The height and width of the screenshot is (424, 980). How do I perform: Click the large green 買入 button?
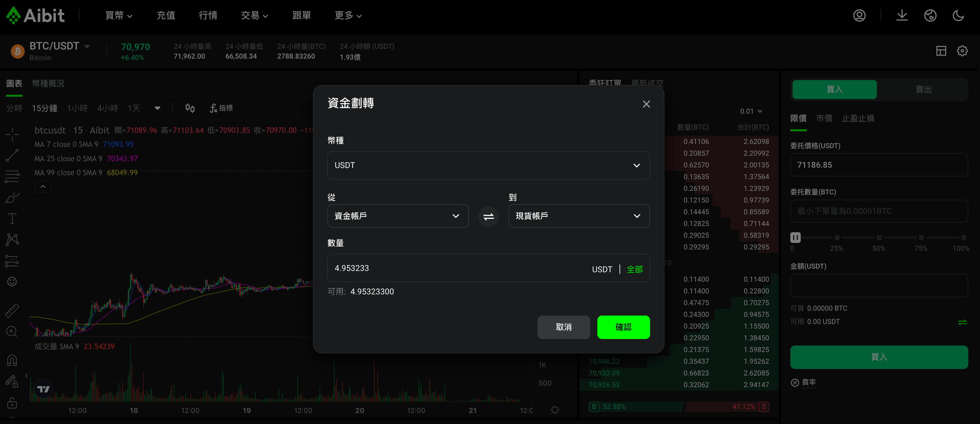pyautogui.click(x=879, y=357)
